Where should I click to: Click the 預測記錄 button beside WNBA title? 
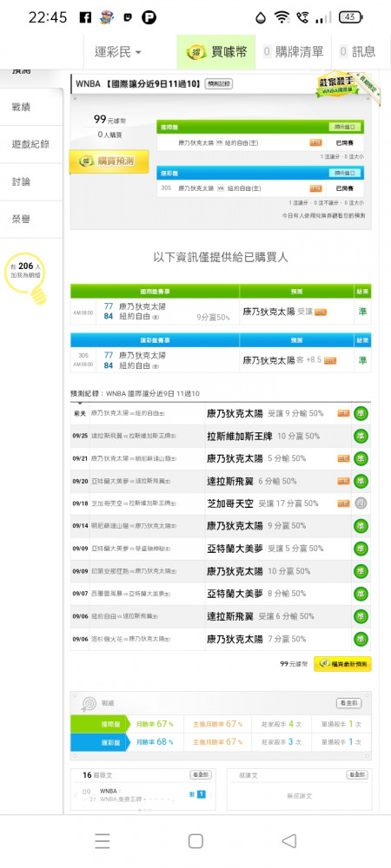(218, 84)
